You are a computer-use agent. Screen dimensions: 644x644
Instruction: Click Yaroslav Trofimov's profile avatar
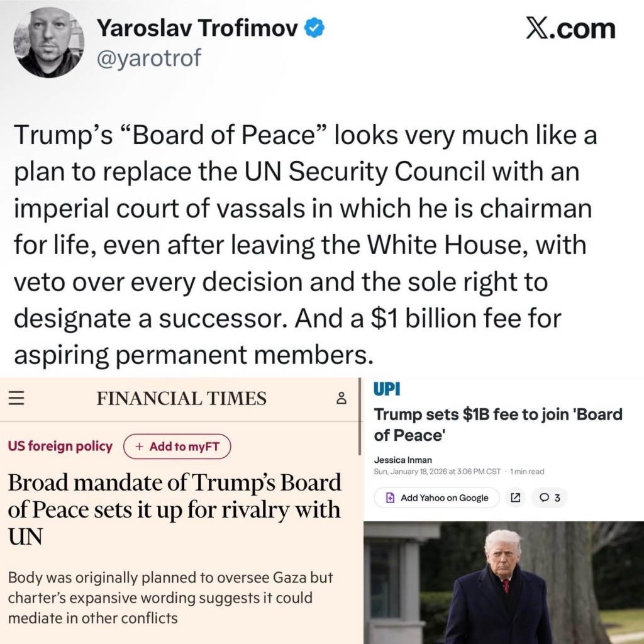coord(49,45)
